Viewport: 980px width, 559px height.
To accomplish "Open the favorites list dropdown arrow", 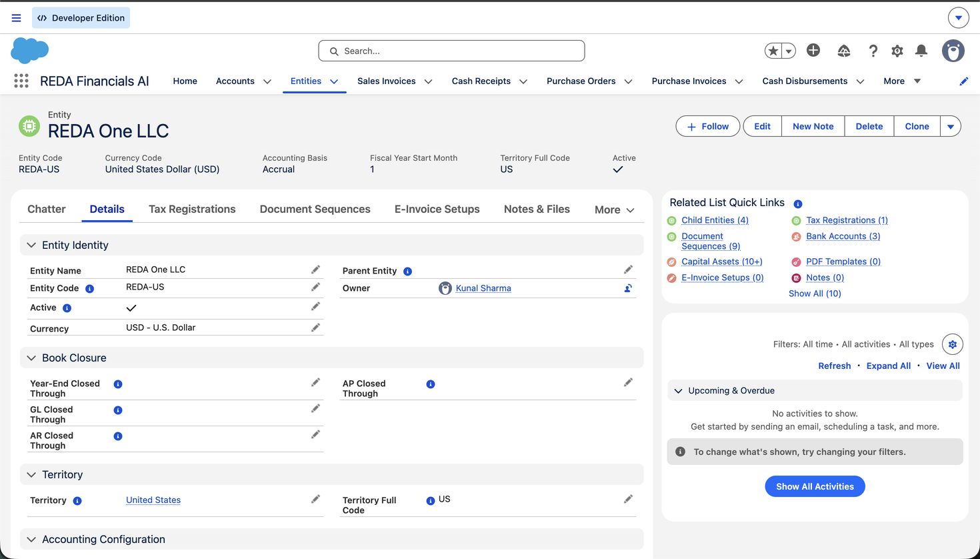I will point(789,51).
